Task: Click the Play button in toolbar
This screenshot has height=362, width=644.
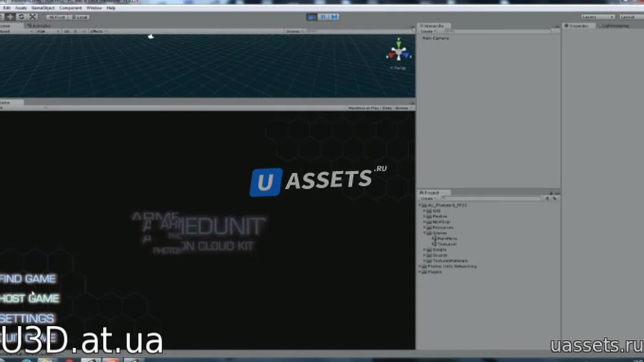Action: [x=312, y=17]
